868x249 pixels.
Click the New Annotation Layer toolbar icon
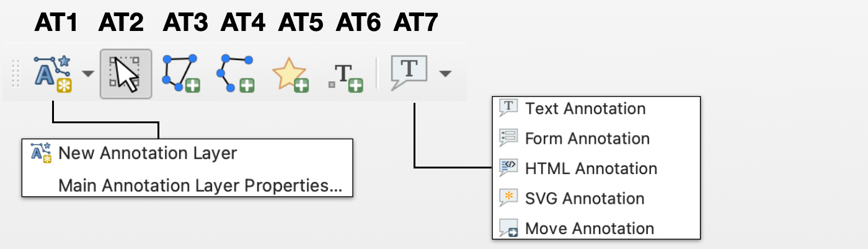(x=53, y=74)
